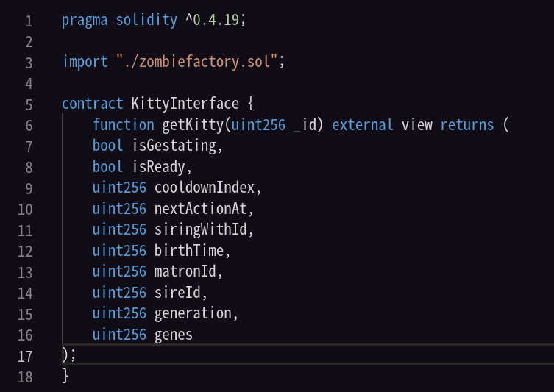Click the sireId variable
This screenshot has width=554, height=392.
177,293
